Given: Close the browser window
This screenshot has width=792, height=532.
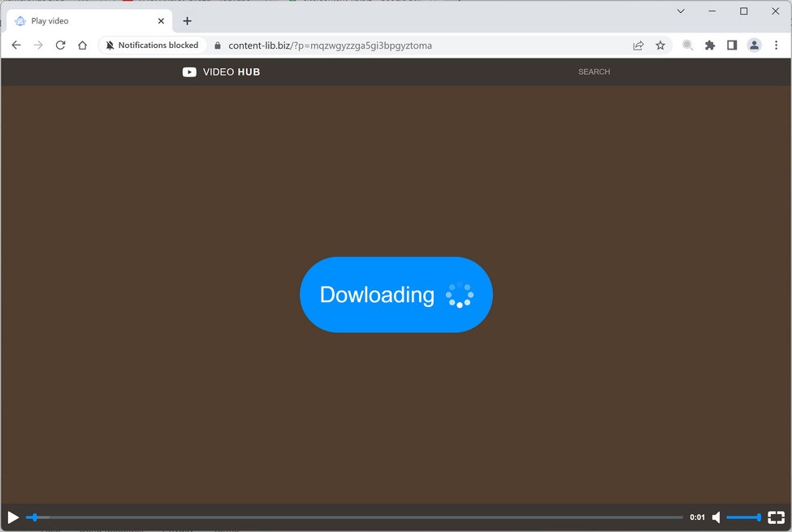Looking at the screenshot, I should coord(775,11).
